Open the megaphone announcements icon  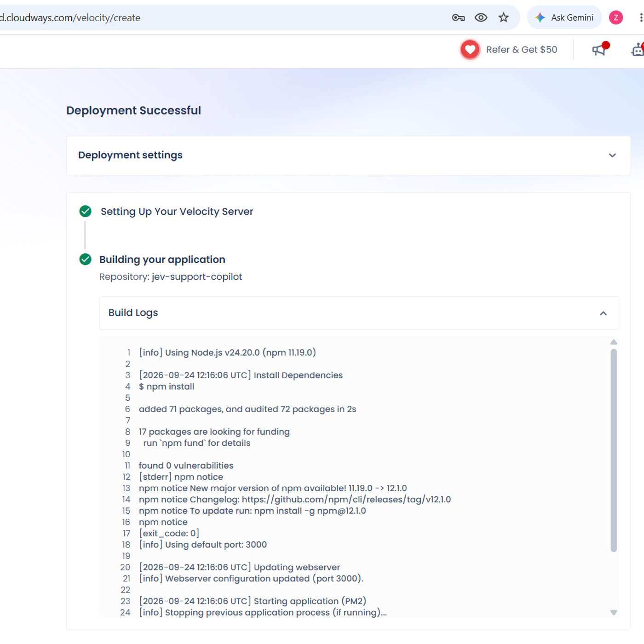click(599, 49)
